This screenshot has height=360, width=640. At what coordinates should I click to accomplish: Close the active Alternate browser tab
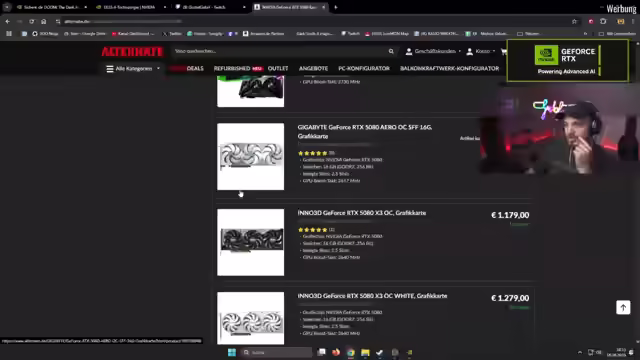[323, 7]
